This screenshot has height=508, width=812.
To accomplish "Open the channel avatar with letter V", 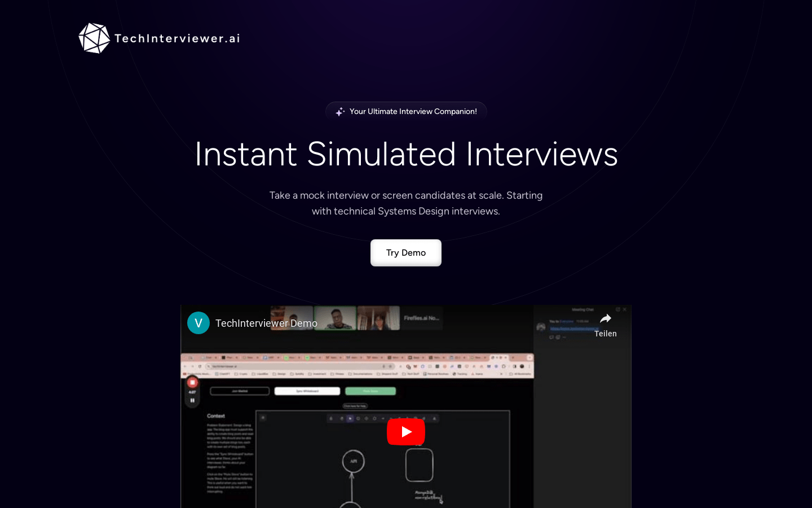I will tap(198, 323).
